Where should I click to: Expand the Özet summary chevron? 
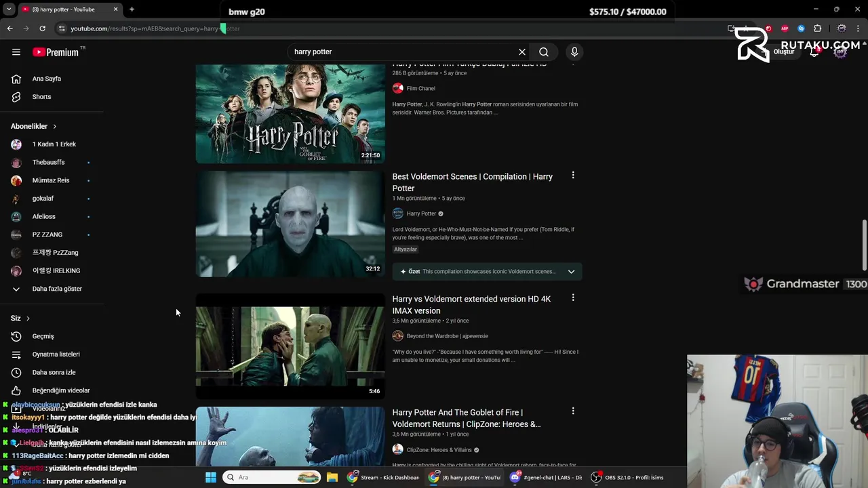pyautogui.click(x=571, y=272)
